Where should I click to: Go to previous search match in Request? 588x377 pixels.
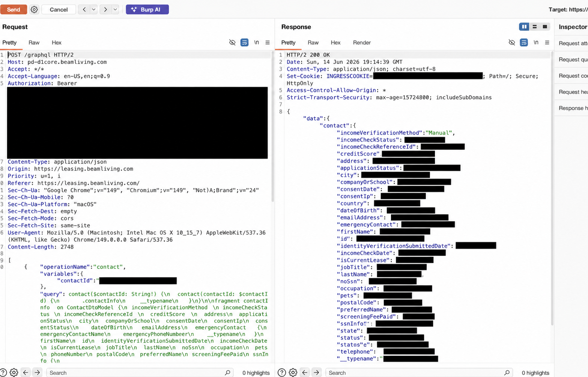(x=26, y=372)
